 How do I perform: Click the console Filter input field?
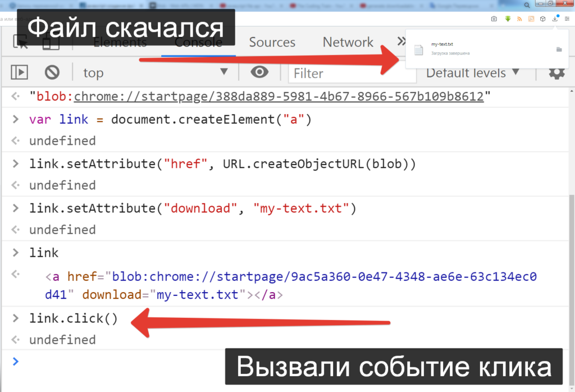(x=343, y=73)
